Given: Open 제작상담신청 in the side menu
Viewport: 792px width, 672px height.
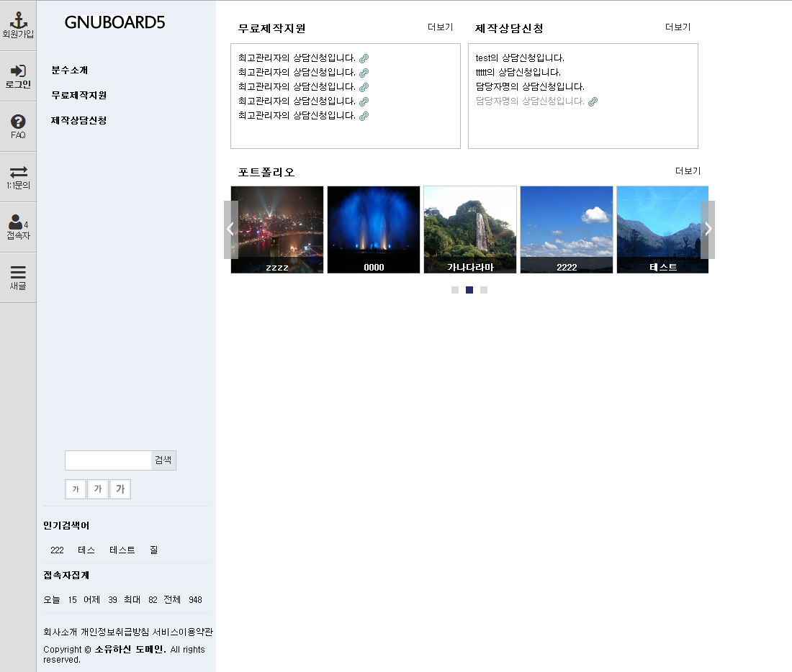Looking at the screenshot, I should (x=78, y=120).
